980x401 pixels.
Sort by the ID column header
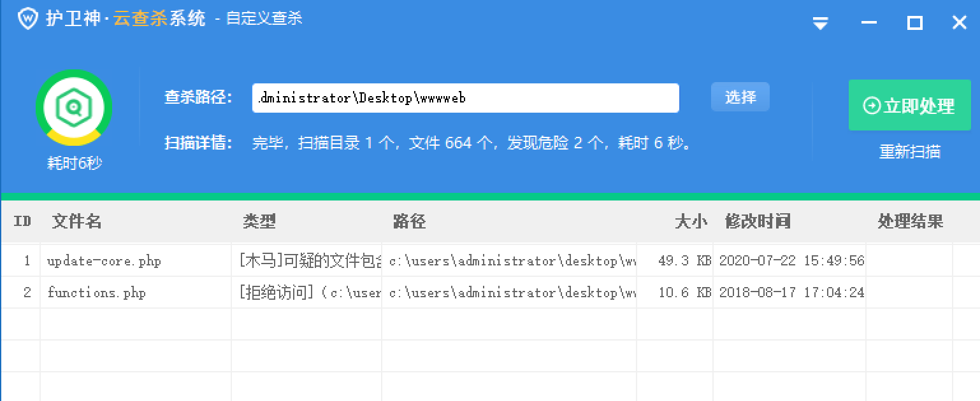pos(23,222)
